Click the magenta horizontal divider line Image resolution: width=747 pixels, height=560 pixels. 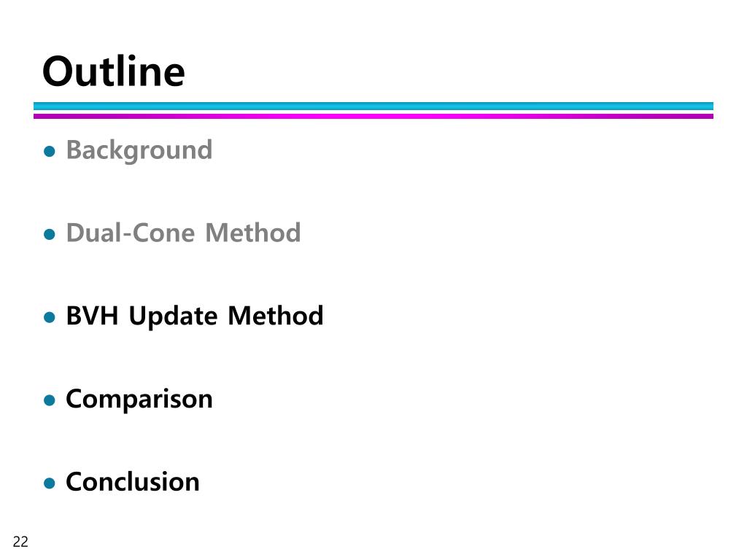click(373, 116)
